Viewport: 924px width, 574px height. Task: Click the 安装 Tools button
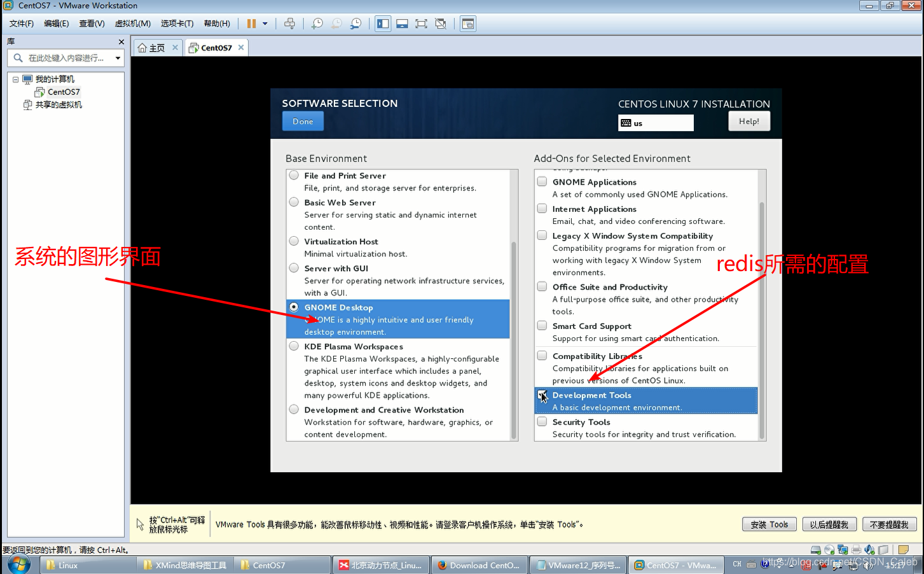769,524
